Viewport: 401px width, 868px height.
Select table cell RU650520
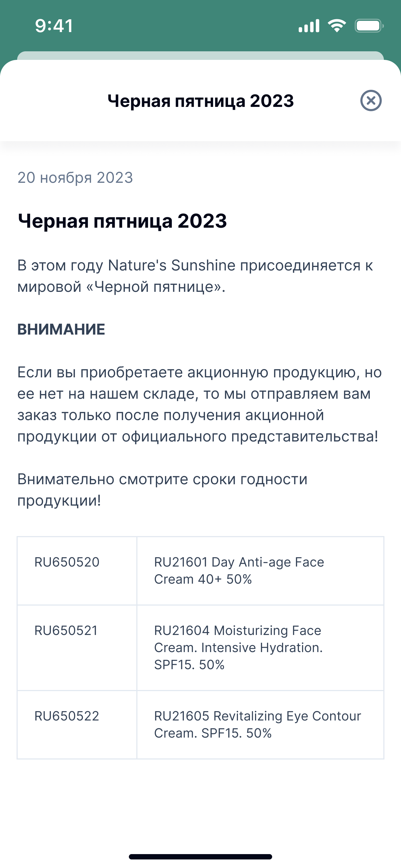[77, 571]
